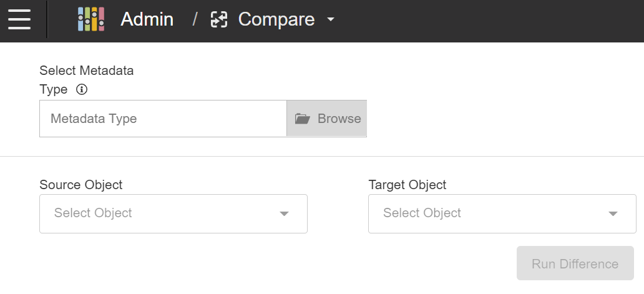Click the Select Metadata Type label

pos(86,71)
